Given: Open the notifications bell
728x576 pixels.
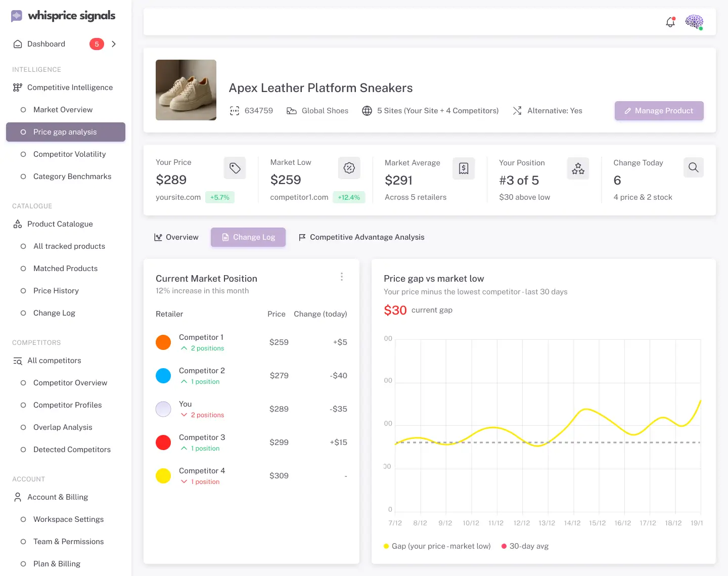Looking at the screenshot, I should [670, 22].
